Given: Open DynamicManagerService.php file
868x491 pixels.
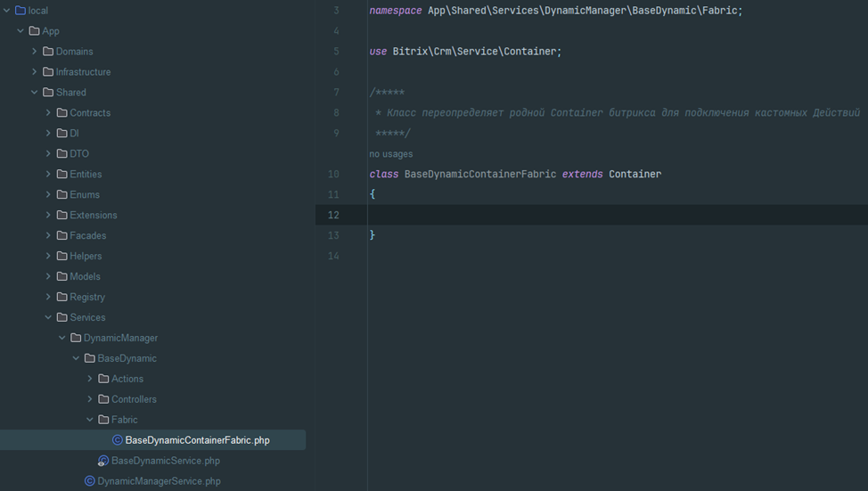Looking at the screenshot, I should pyautogui.click(x=159, y=481).
